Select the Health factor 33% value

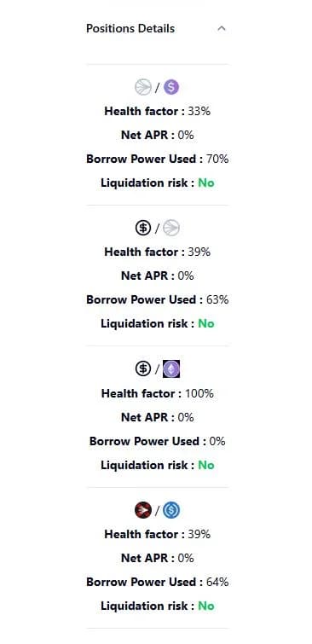pos(199,111)
